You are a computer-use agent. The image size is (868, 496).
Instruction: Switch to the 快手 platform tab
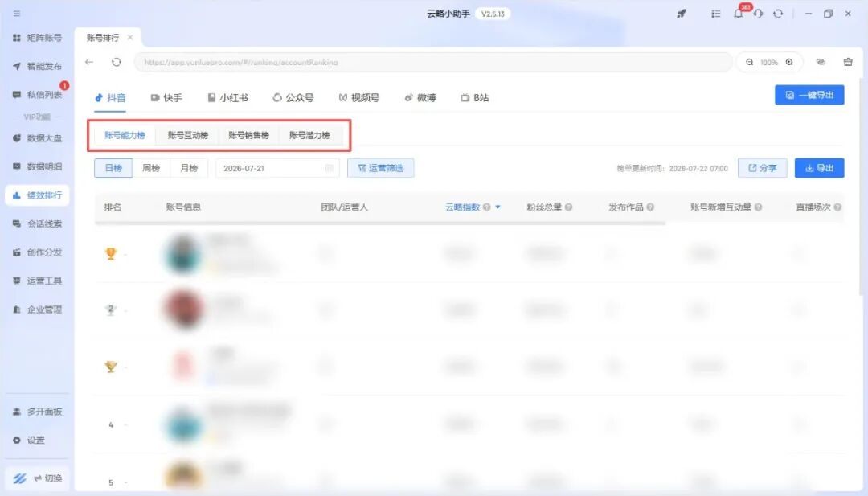[x=166, y=98]
